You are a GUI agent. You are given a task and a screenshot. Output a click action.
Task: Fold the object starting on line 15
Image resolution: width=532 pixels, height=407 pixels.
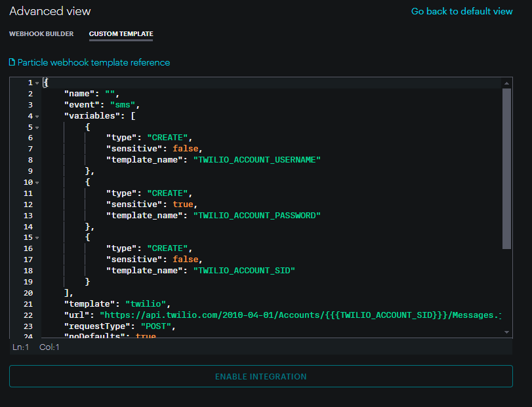(37, 238)
